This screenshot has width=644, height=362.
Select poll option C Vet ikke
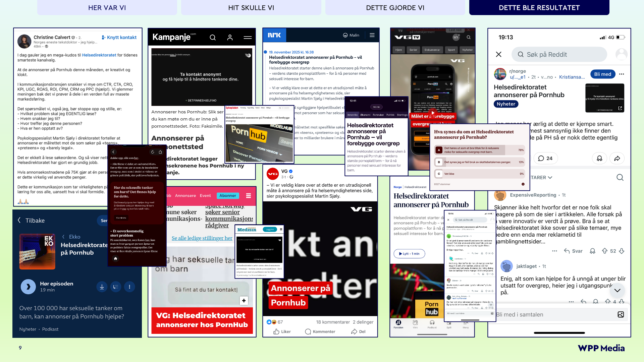pyautogui.click(x=480, y=174)
